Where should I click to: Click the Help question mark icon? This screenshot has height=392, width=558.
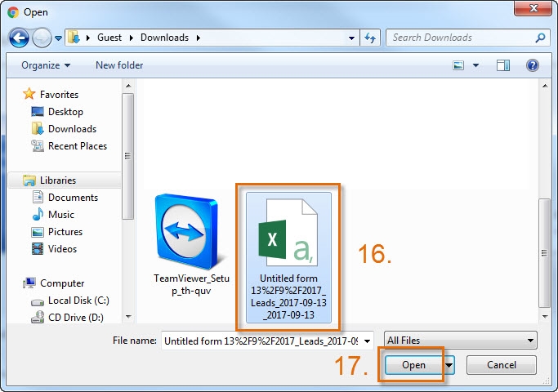click(x=533, y=65)
